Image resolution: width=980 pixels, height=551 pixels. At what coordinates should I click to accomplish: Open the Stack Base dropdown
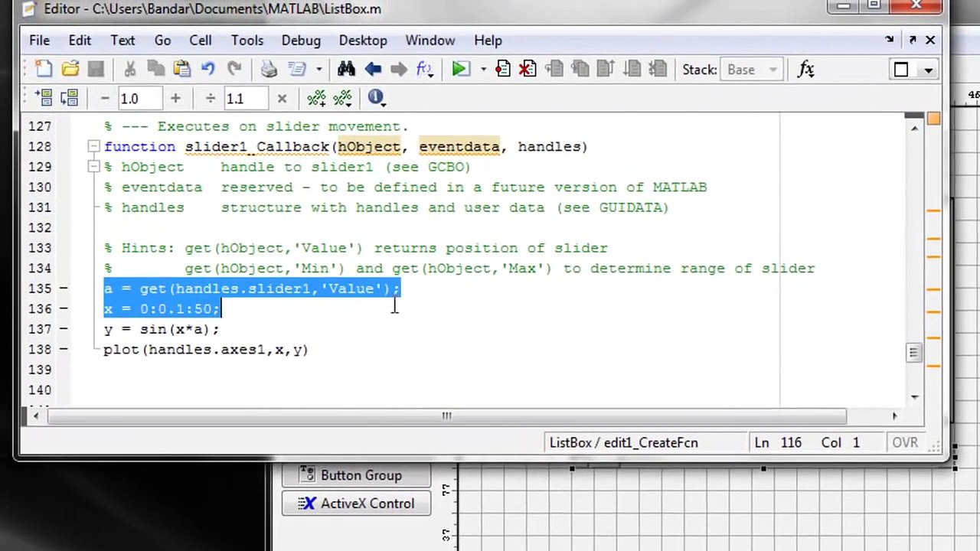click(753, 70)
